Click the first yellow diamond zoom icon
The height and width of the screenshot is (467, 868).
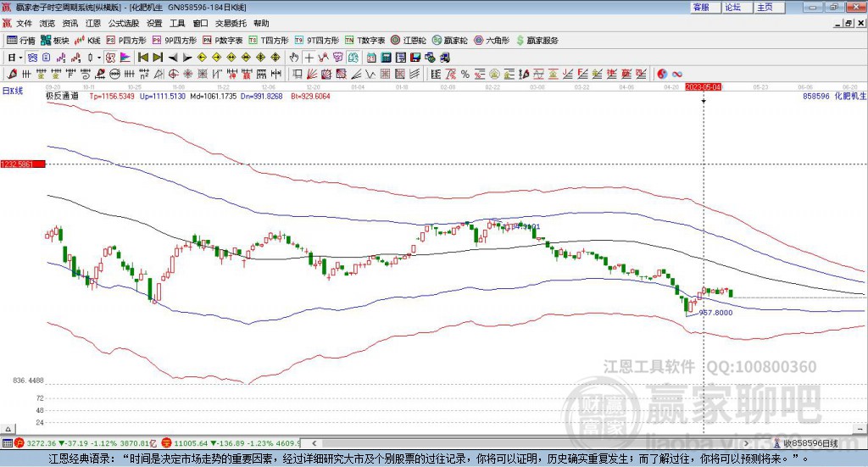click(202, 58)
